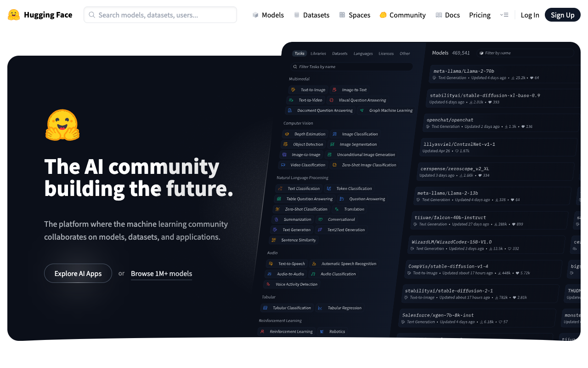
Task: Select the Image Classification task tag
Action: (x=355, y=134)
